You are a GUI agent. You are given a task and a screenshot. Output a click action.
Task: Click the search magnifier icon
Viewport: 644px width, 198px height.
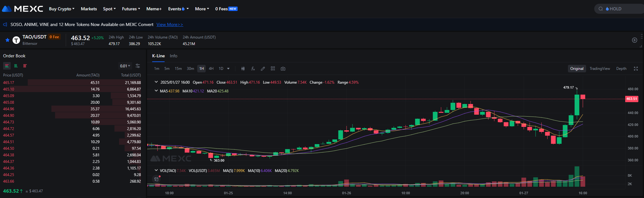click(600, 9)
